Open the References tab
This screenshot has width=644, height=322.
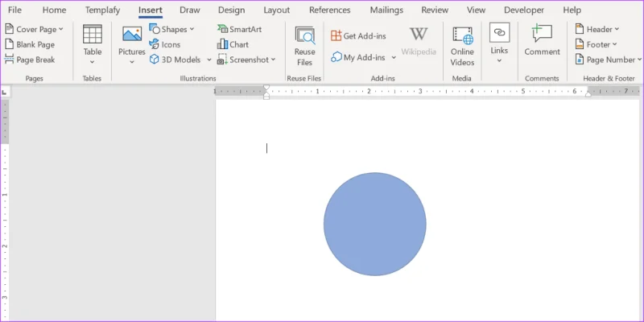point(330,10)
